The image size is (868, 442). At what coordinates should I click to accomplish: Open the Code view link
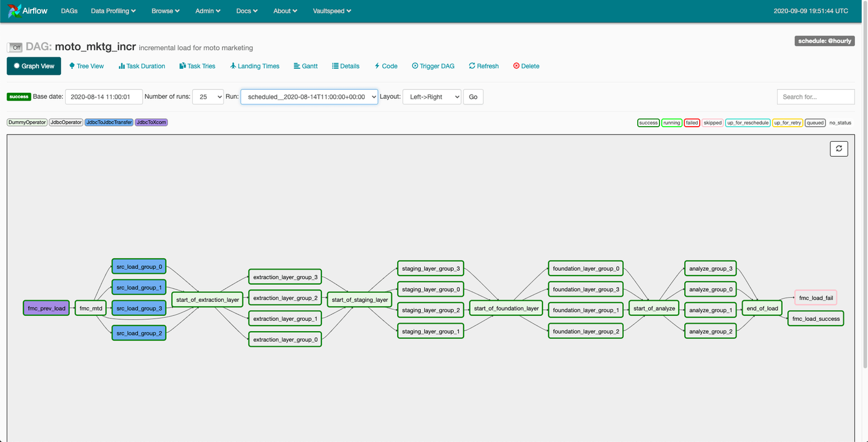pos(386,66)
